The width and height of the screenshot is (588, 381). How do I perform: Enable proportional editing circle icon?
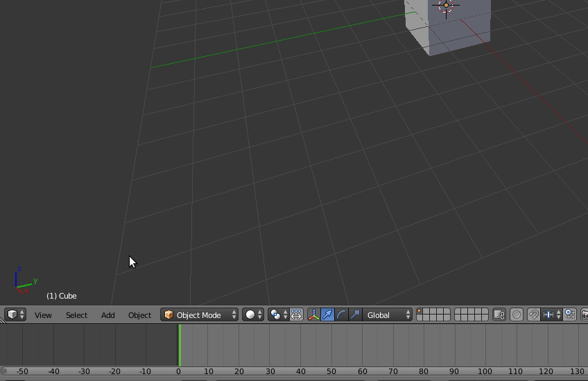click(517, 314)
